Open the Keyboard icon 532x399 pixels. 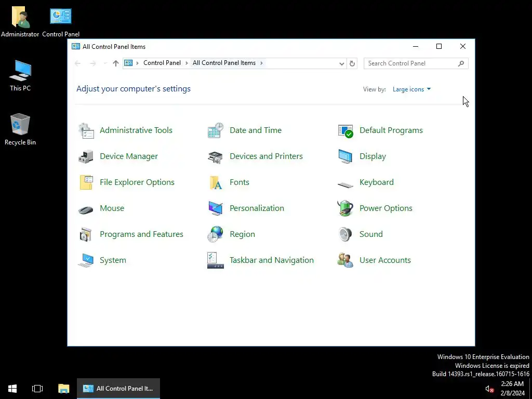pyautogui.click(x=345, y=184)
